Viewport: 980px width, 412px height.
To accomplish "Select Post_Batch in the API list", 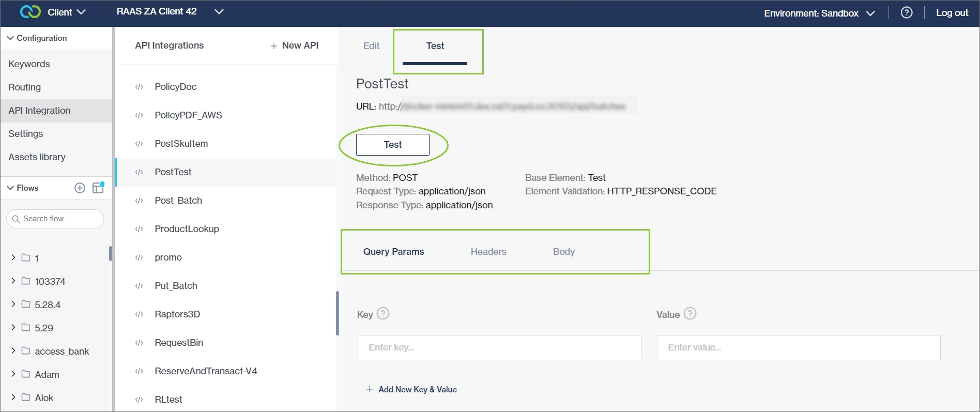I will pyautogui.click(x=178, y=201).
